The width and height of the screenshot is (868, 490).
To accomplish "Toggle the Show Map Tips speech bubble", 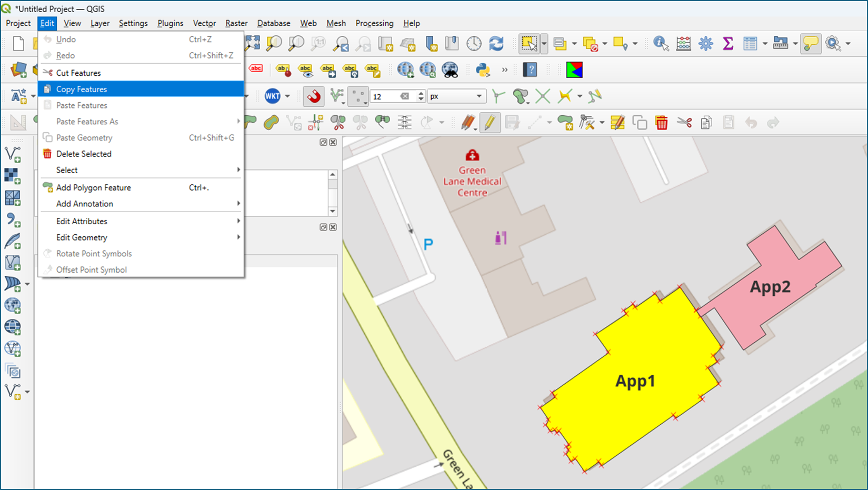I will pyautogui.click(x=811, y=44).
